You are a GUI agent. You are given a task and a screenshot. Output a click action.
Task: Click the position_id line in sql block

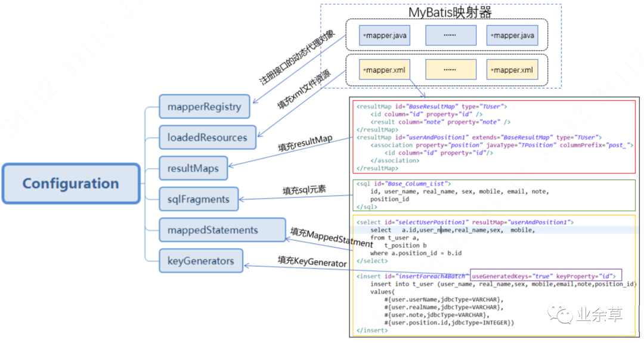(x=390, y=199)
